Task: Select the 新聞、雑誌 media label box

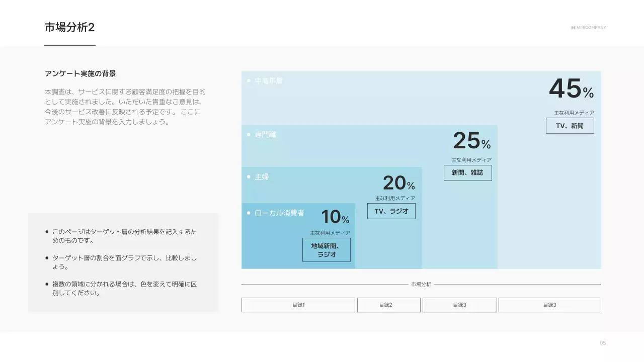Action: 467,172
